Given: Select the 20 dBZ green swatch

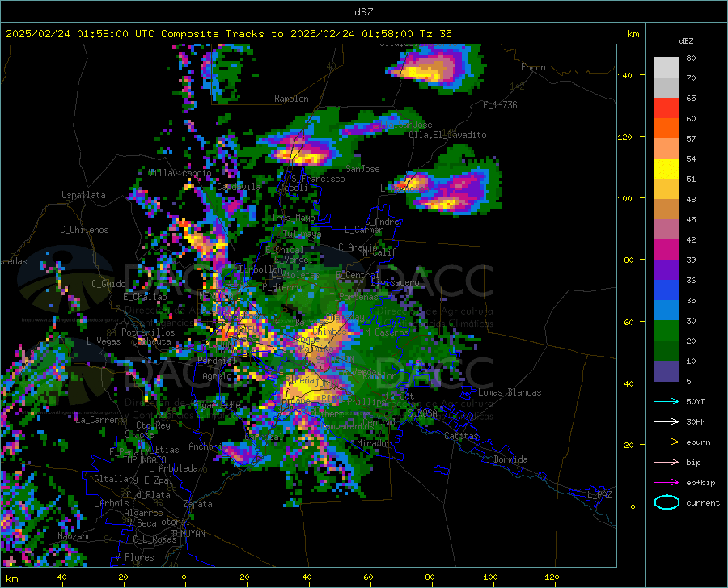Looking at the screenshot, I should 667,331.
